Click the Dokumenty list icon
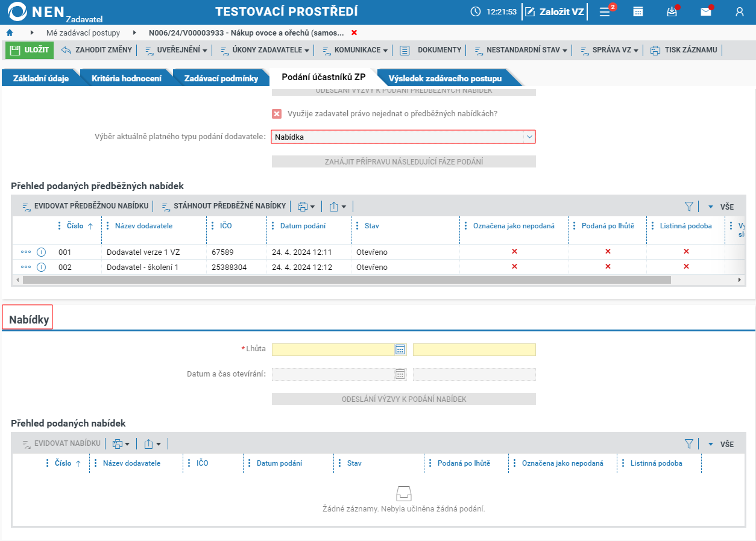 pos(405,50)
